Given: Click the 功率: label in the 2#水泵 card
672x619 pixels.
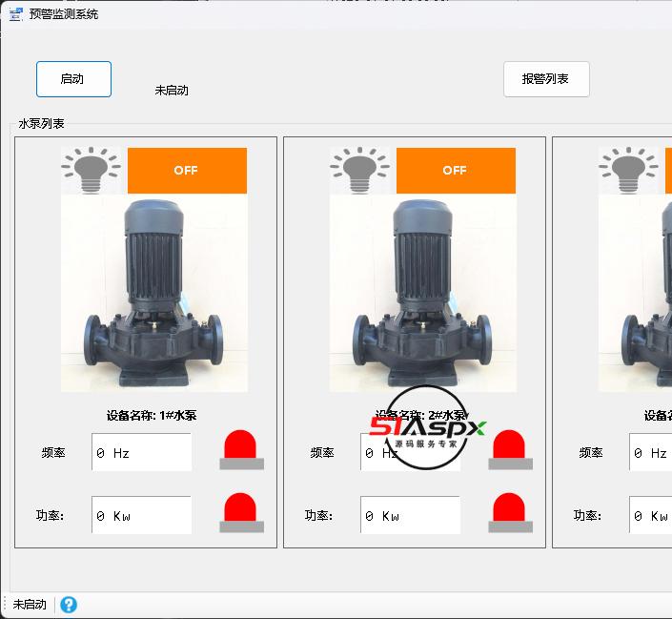Looking at the screenshot, I should pyautogui.click(x=318, y=515).
